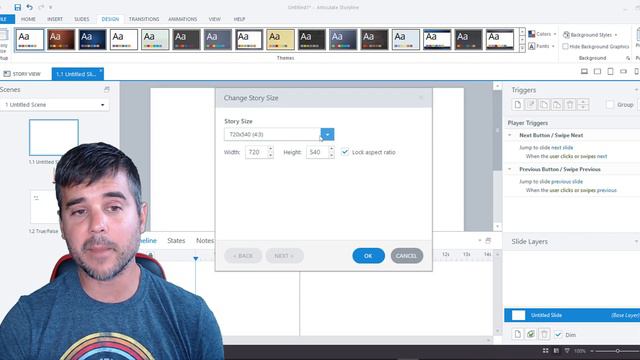The height and width of the screenshot is (360, 640).
Task: Click the fit-to-window icon in status bar
Action: 567,351
